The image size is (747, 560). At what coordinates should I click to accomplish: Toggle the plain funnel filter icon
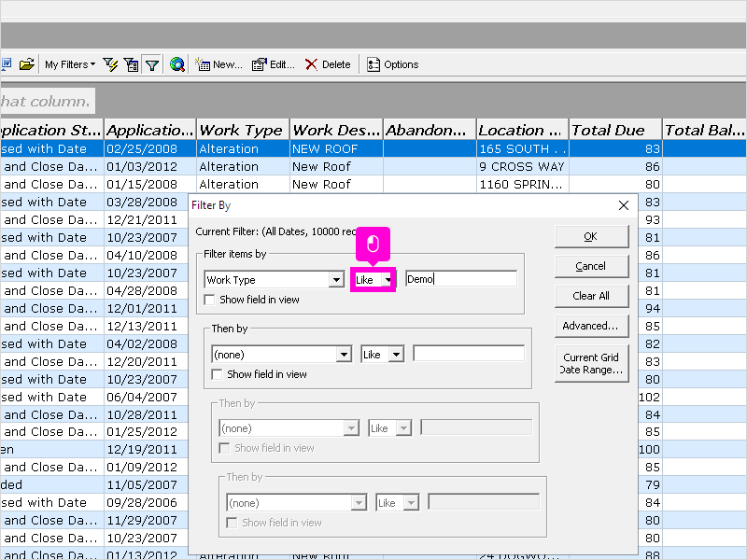tap(152, 64)
